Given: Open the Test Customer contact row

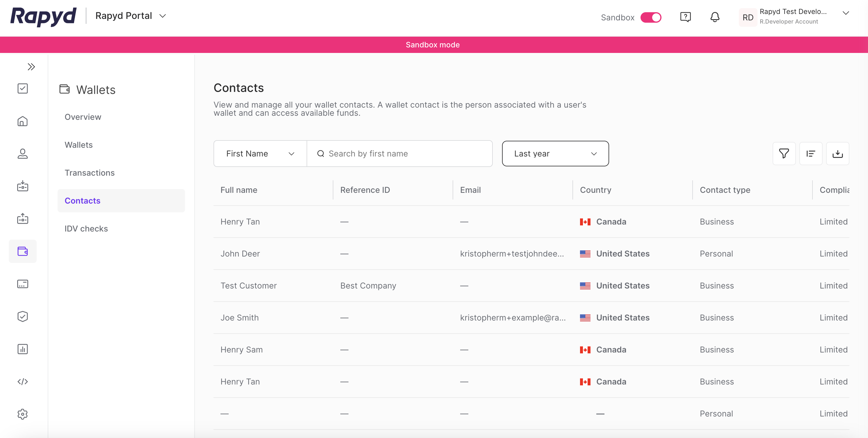Looking at the screenshot, I should click(249, 286).
